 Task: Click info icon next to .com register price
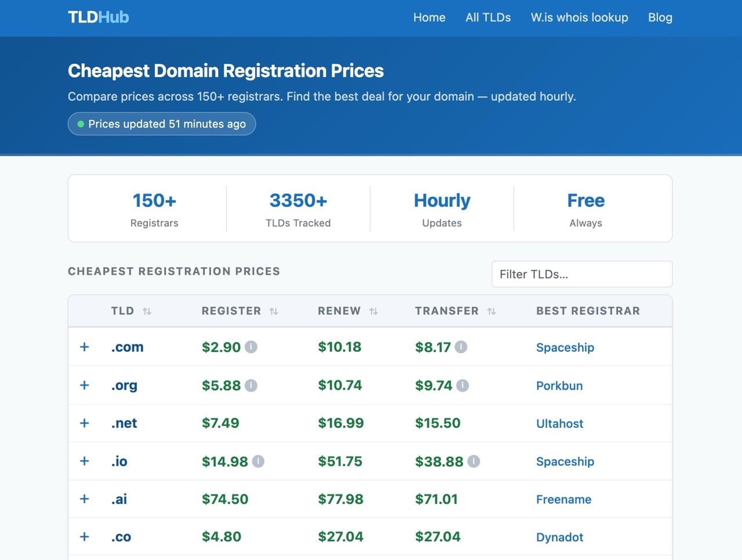(x=251, y=347)
